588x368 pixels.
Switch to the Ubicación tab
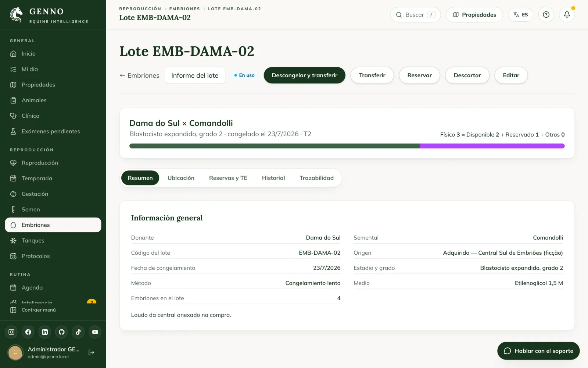(x=181, y=178)
